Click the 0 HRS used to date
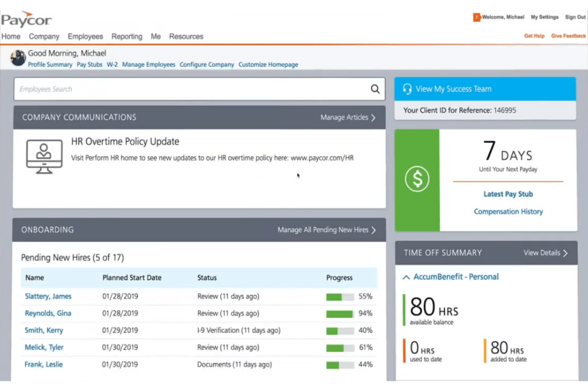This screenshot has height=392, width=588. click(x=426, y=351)
